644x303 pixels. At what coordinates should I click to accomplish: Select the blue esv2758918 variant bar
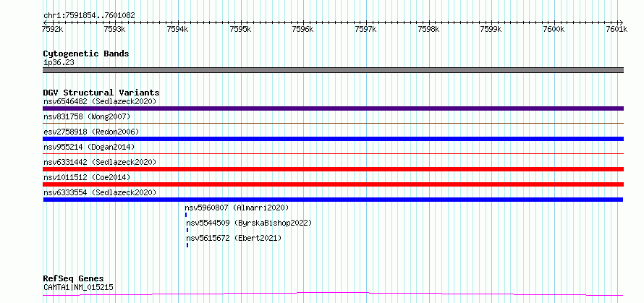pyautogui.click(x=333, y=139)
